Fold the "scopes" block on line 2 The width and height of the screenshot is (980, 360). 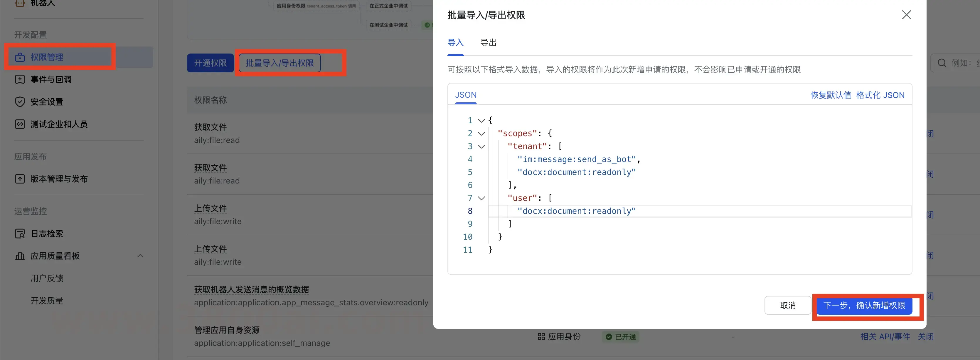tap(481, 133)
